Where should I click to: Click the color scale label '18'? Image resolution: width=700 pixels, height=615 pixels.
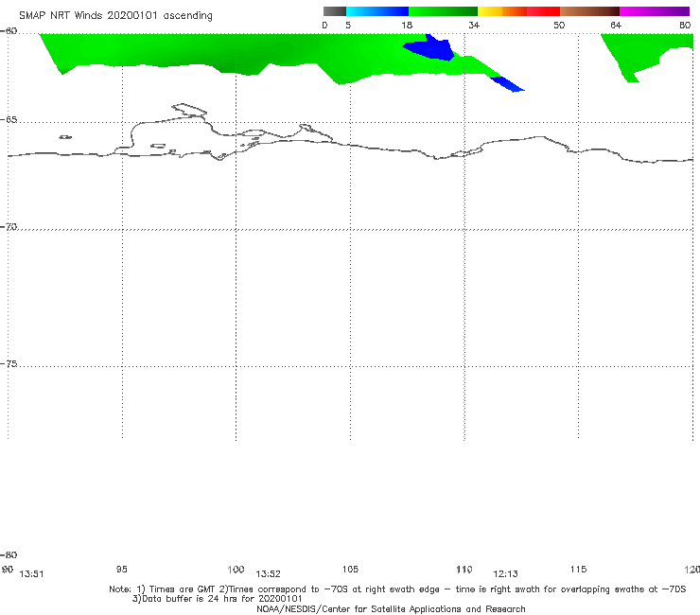click(407, 25)
